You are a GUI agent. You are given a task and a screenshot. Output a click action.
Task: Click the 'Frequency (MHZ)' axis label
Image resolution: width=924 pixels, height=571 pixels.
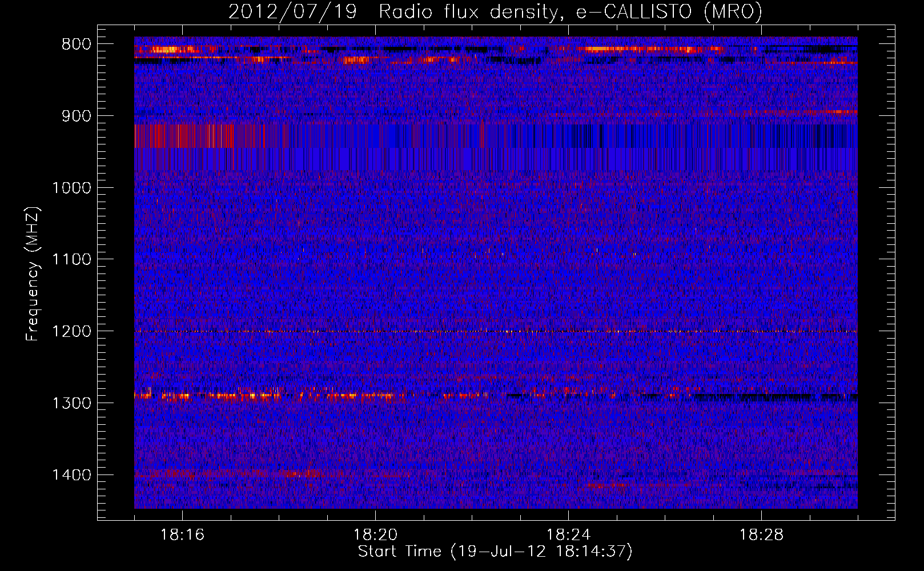coord(33,274)
